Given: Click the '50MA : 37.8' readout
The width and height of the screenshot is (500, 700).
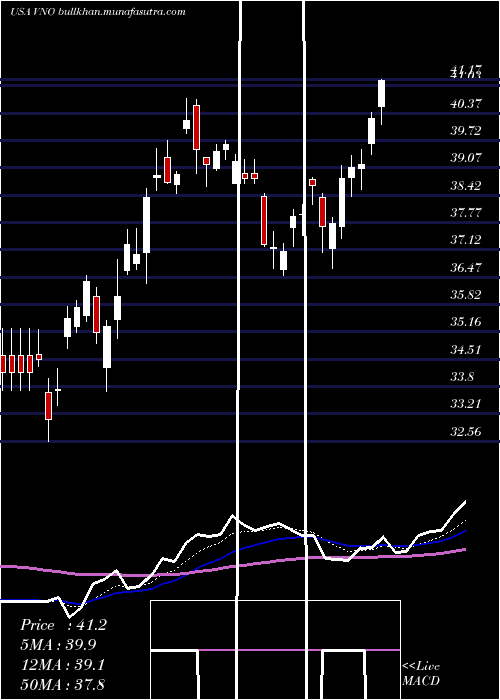Looking at the screenshot, I should [63, 684].
